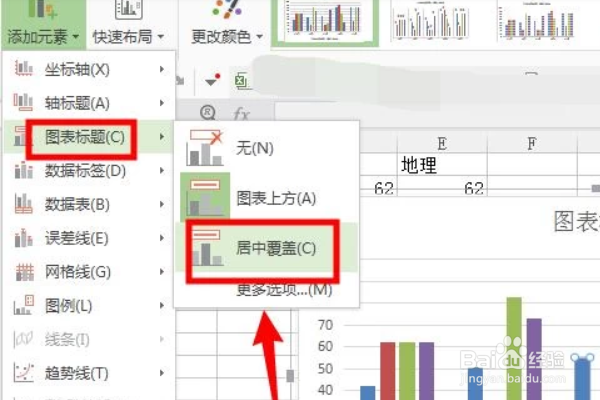600x400 pixels.
Task: Click the 60 axis label in chart
Action: click(325, 346)
